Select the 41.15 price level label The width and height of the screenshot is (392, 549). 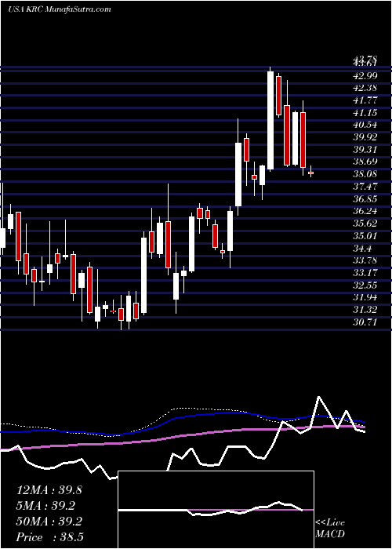pos(365,113)
